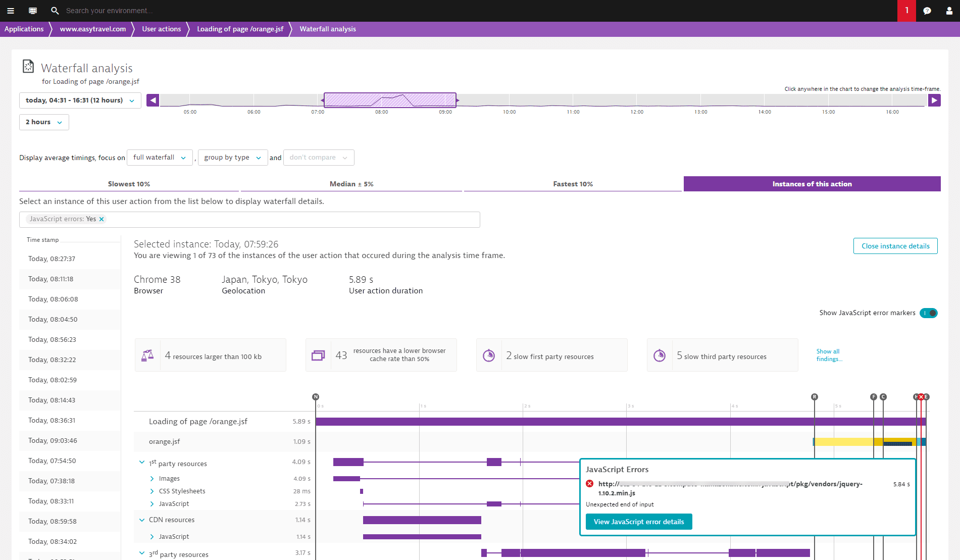
Task: Open the 2 hours timeframe dropdown
Action: [44, 122]
